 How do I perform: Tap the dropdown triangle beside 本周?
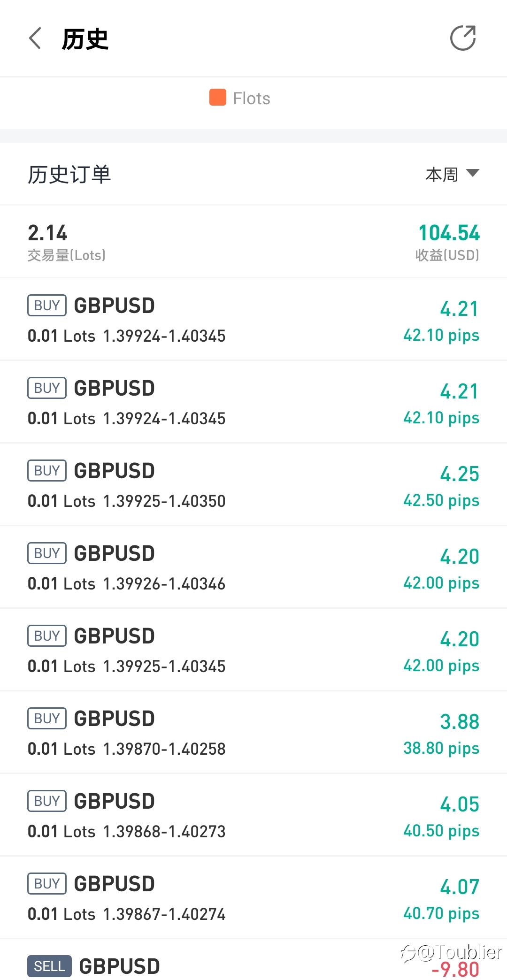[x=473, y=173]
